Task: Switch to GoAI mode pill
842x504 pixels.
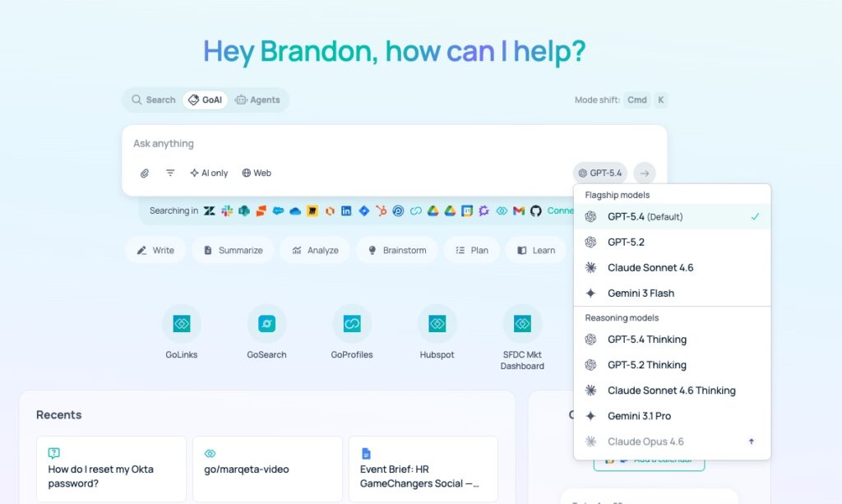Action: click(x=205, y=99)
